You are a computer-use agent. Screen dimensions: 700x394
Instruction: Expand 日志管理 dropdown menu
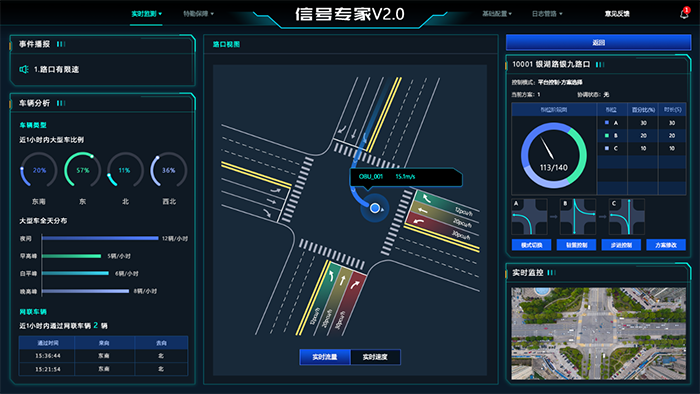pos(547,14)
